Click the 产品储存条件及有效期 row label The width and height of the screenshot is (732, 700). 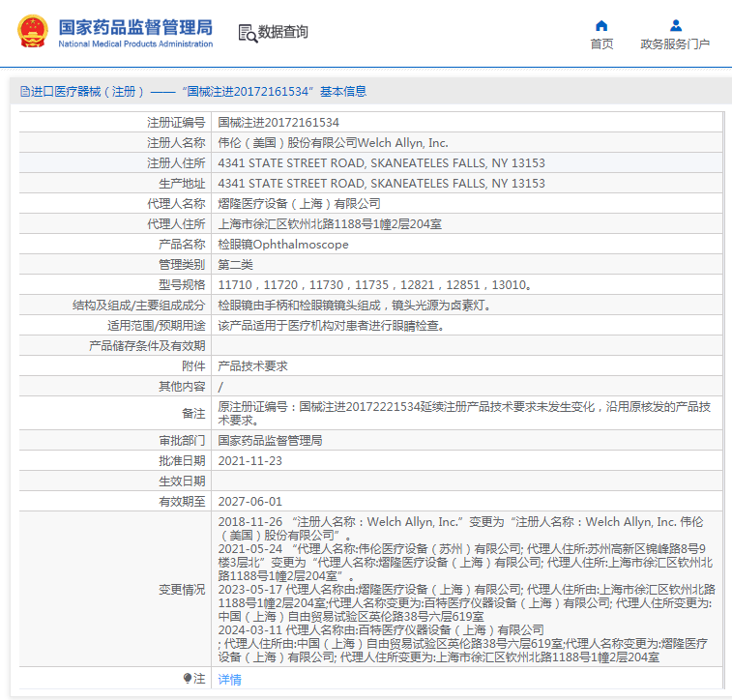[x=147, y=346]
